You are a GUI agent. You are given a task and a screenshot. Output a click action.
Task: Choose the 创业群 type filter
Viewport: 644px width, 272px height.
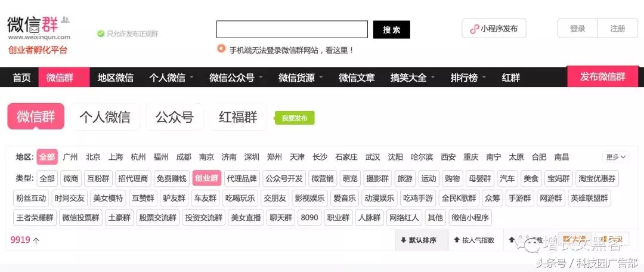tap(206, 179)
